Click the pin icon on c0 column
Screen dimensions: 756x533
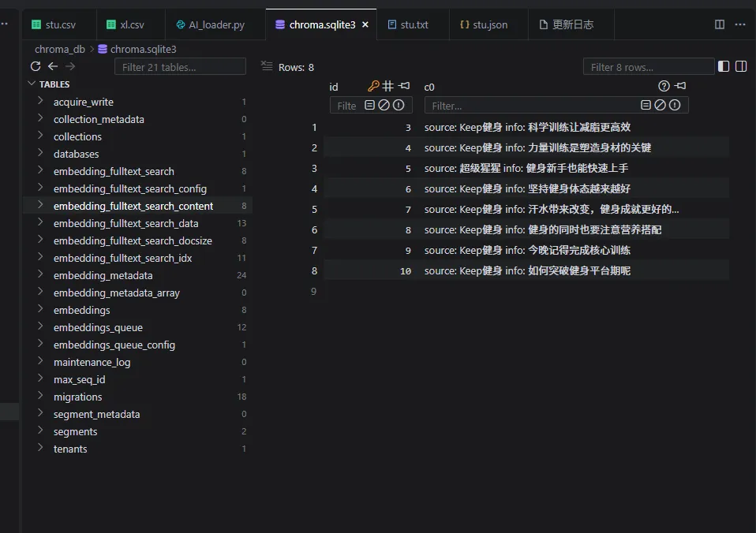pyautogui.click(x=680, y=86)
